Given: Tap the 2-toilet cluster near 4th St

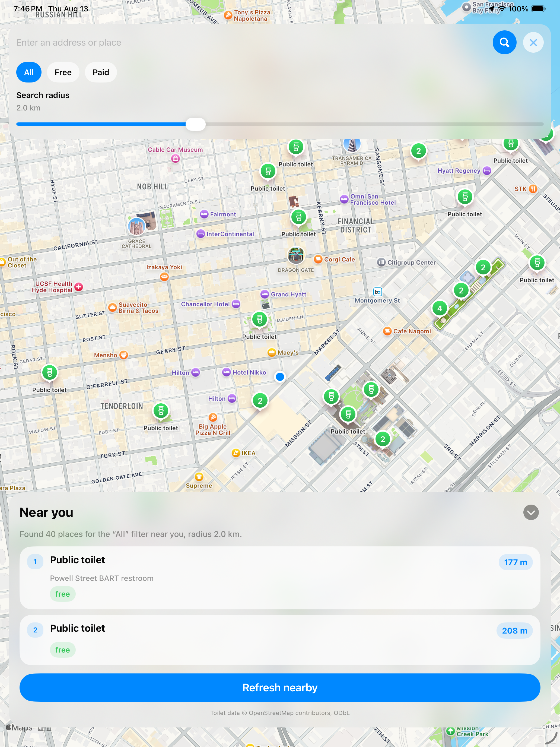Looking at the screenshot, I should tap(383, 439).
